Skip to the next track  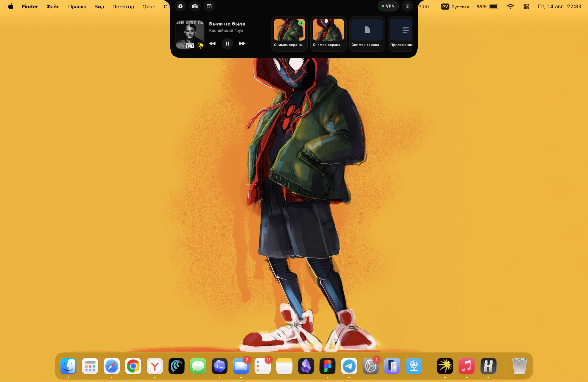coord(242,43)
